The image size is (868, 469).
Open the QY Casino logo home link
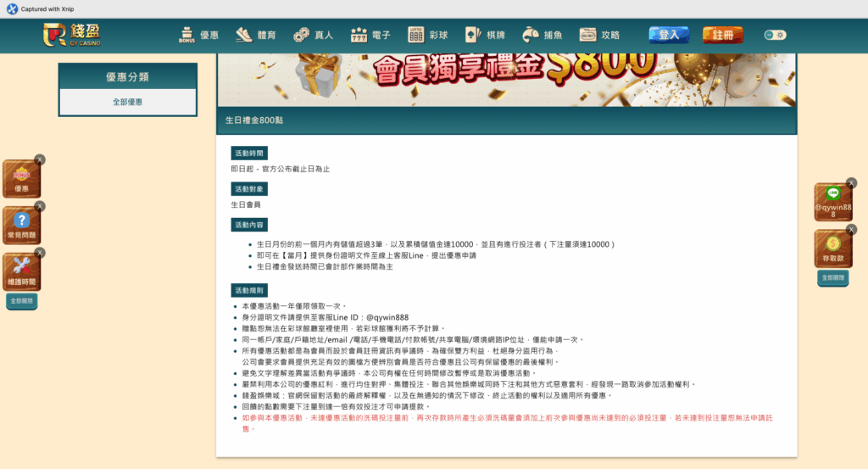point(71,35)
